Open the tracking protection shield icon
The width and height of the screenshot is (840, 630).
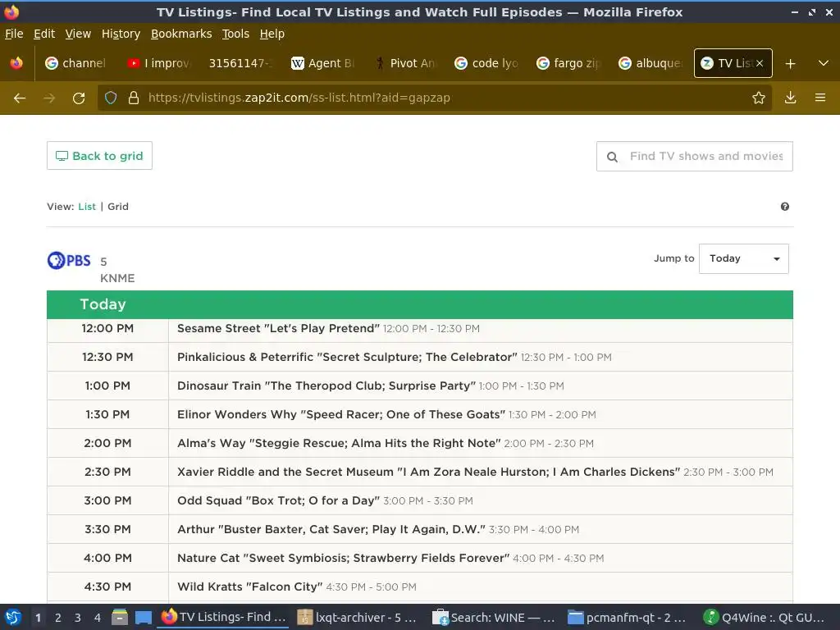[111, 98]
